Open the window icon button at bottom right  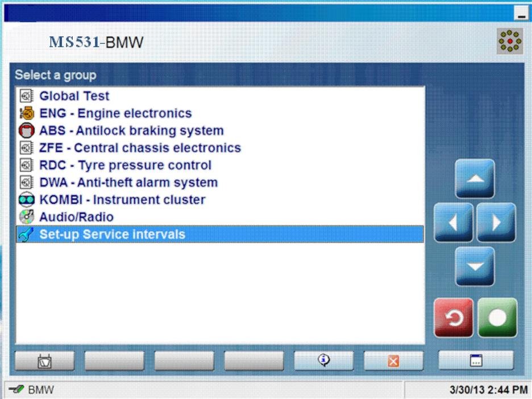point(476,360)
